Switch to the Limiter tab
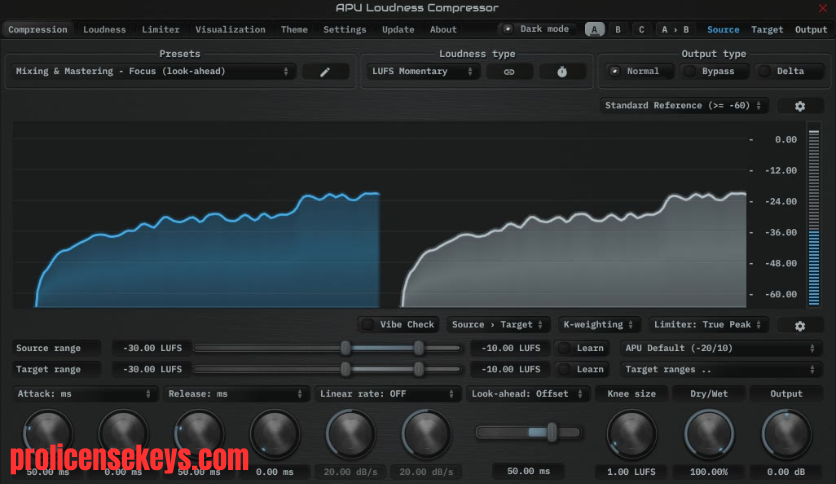This screenshot has height=484, width=836. coord(160,30)
